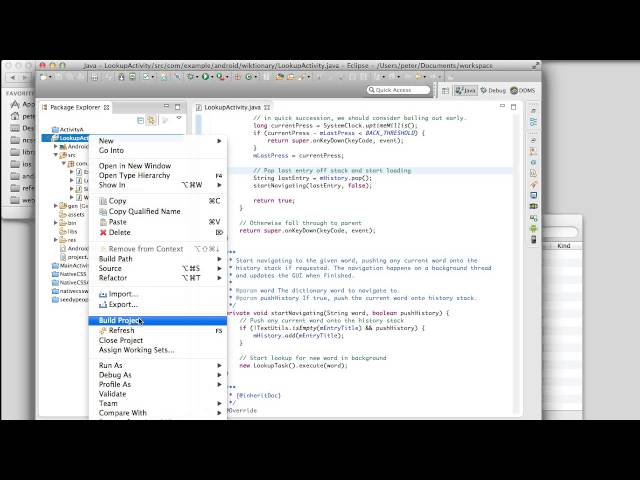Toggle Link with Editor in Package Explorer
The height and width of the screenshot is (480, 640).
pyautogui.click(x=151, y=120)
